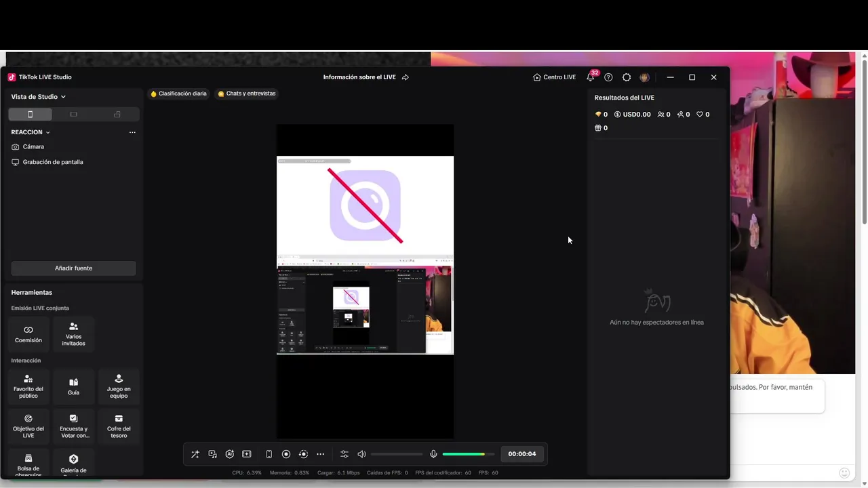Click the browser window vertical scrollbar
The width and height of the screenshot is (868, 488).
pyautogui.click(x=864, y=142)
